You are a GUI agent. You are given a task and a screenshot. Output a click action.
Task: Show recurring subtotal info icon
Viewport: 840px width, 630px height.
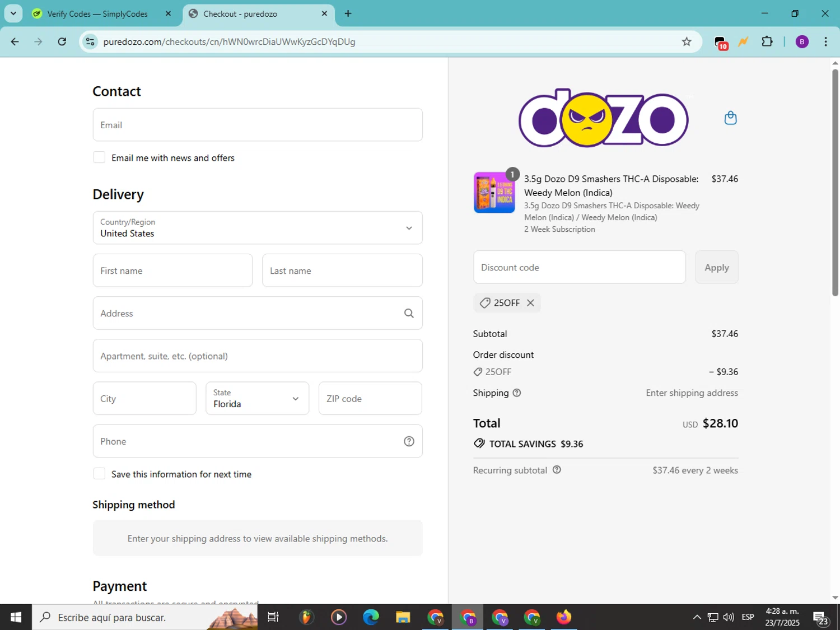pyautogui.click(x=557, y=470)
